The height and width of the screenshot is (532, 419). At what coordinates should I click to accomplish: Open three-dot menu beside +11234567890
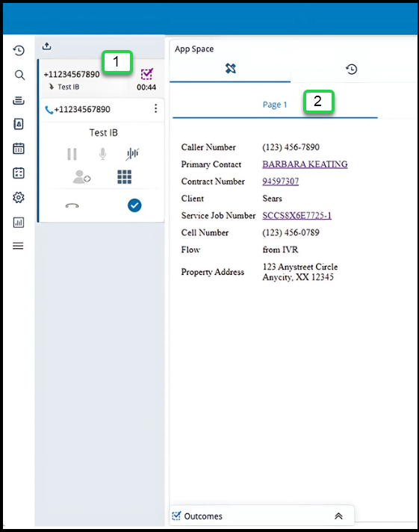156,108
